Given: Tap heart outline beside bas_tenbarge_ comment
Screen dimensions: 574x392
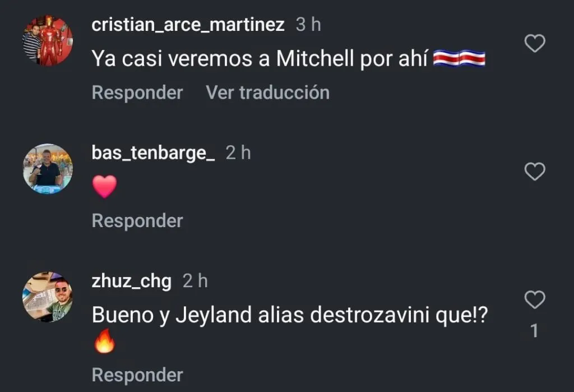Looking at the screenshot, I should (x=535, y=172).
